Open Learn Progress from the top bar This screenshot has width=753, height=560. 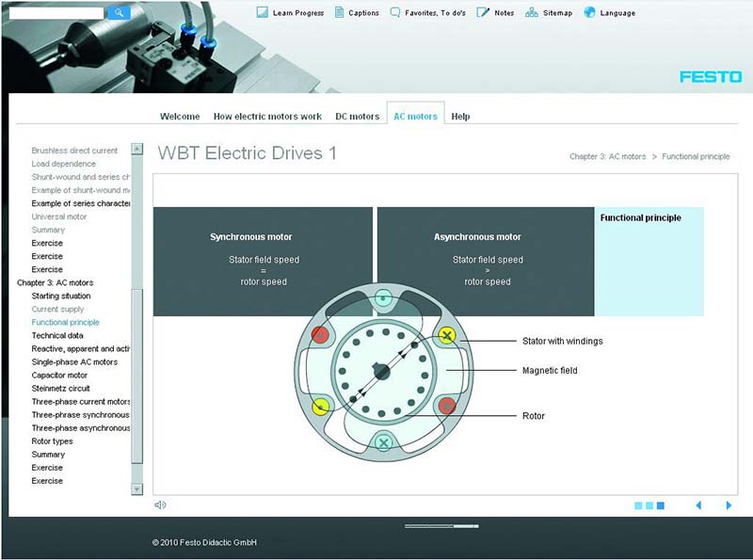pyautogui.click(x=290, y=13)
